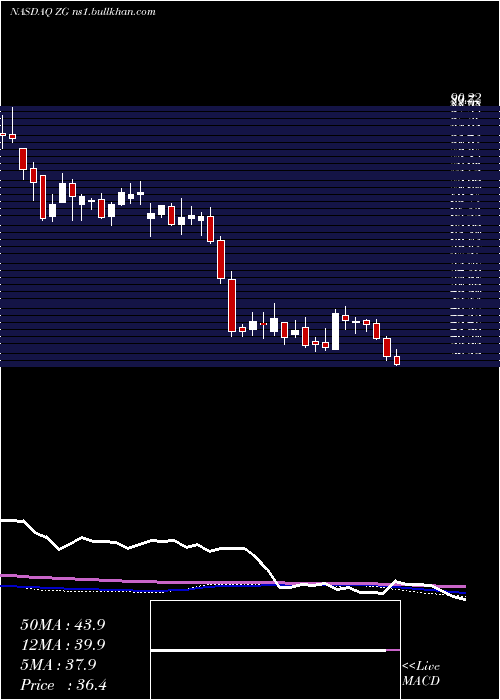Click the <<Live MACD label
The image size is (500, 700).
[x=421, y=673]
